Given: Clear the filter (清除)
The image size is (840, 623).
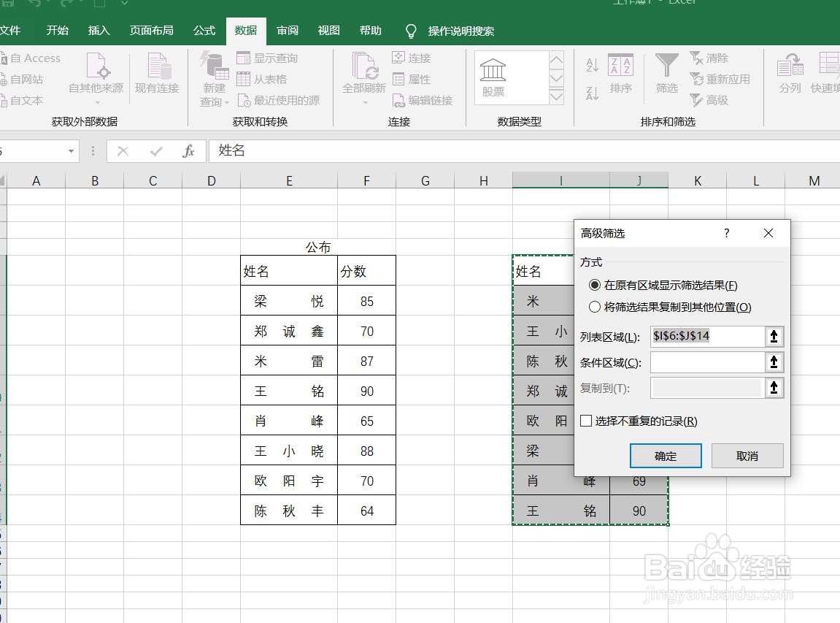Looking at the screenshot, I should tap(709, 58).
